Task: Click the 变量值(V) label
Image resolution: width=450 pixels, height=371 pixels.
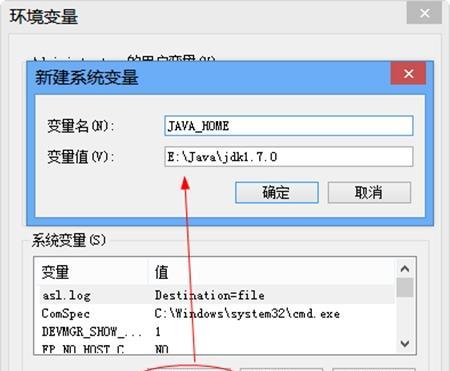Action: [81, 156]
